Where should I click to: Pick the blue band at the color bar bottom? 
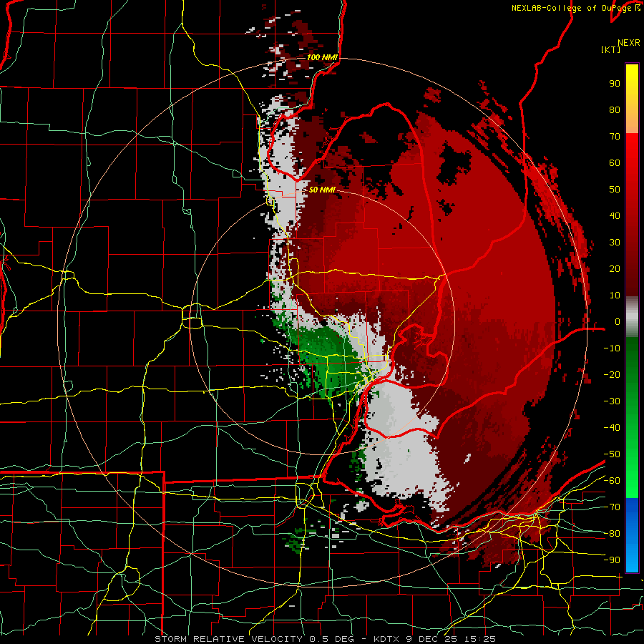[x=632, y=535]
